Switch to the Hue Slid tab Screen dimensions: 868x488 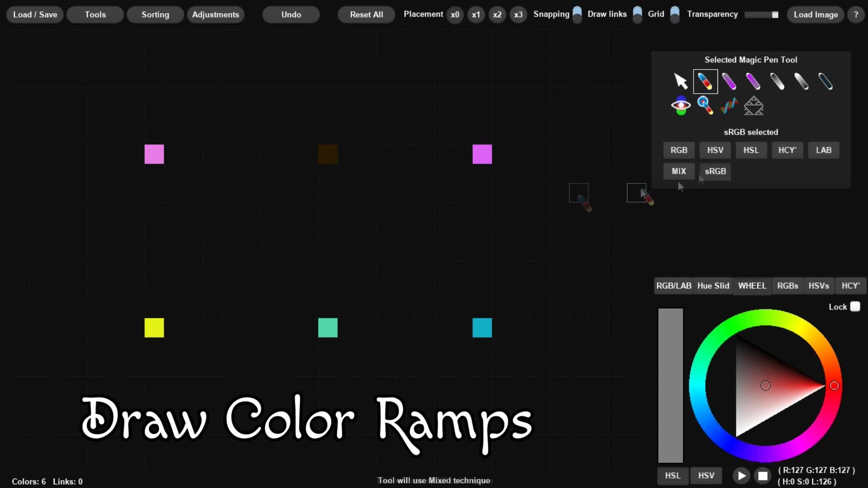(x=713, y=286)
